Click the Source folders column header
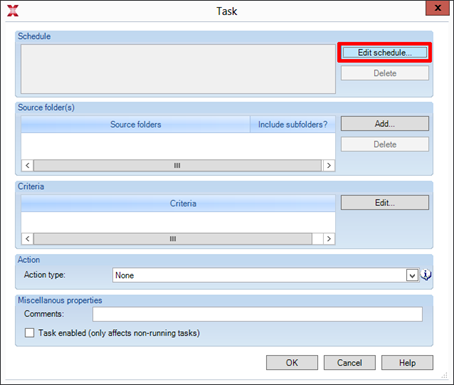Viewport: 454px width, 385px height. [135, 124]
